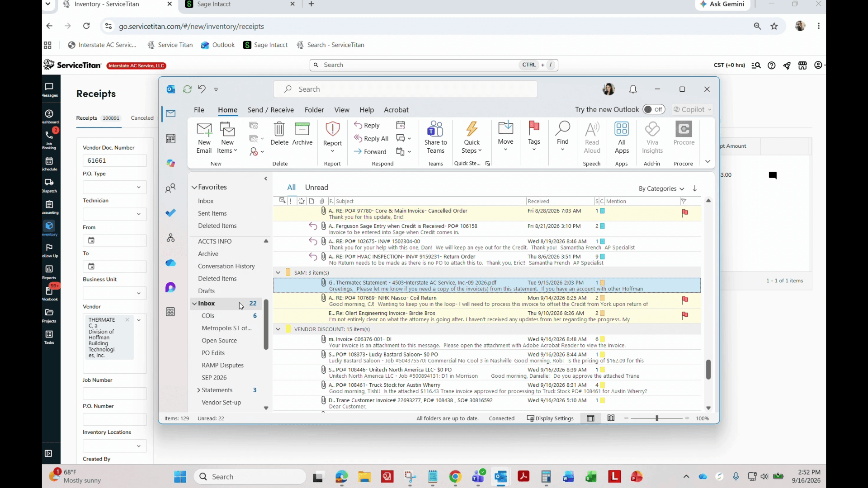Open the Vendor Doc. Number field in ServiceTitan
This screenshot has width=868, height=488.
(115, 160)
